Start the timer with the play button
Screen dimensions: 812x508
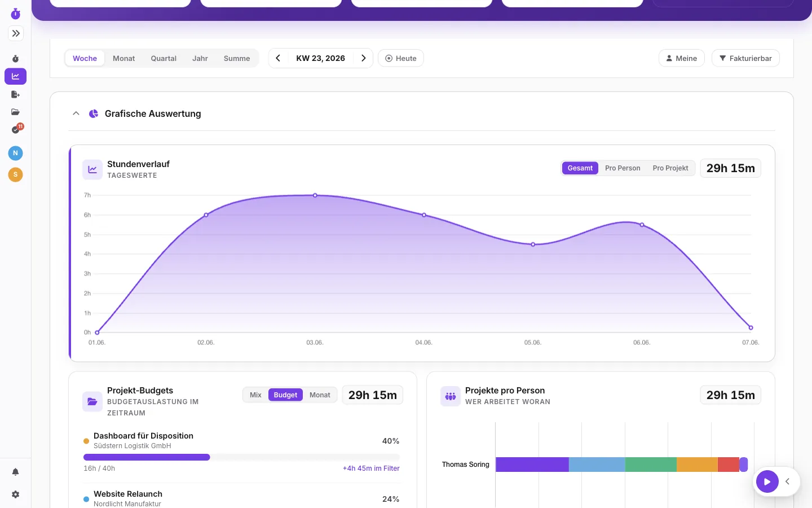tap(767, 481)
